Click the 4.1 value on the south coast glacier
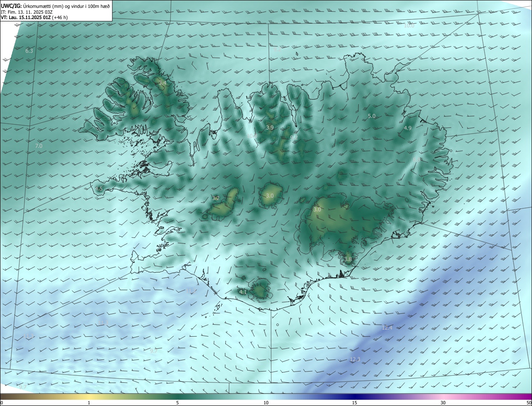The height and width of the screenshot is (406, 532). click(x=243, y=292)
